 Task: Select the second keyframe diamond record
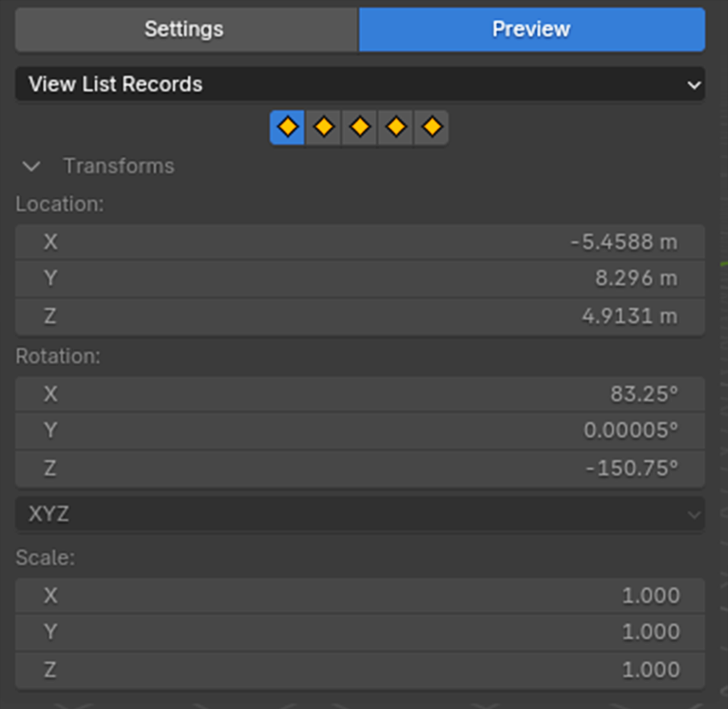(x=323, y=127)
